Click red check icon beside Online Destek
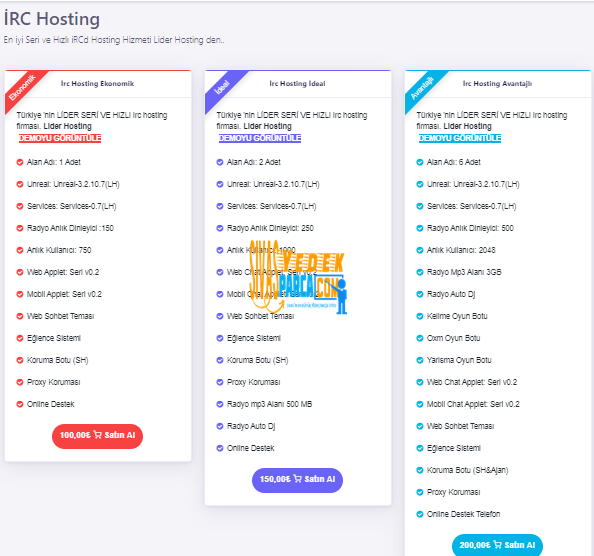This screenshot has width=594, height=556. point(20,404)
